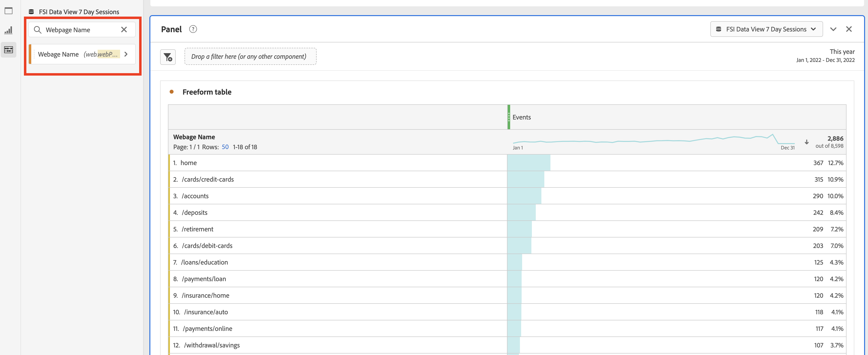Click the sort descending arrow on Events
The image size is (868, 355).
tap(806, 142)
